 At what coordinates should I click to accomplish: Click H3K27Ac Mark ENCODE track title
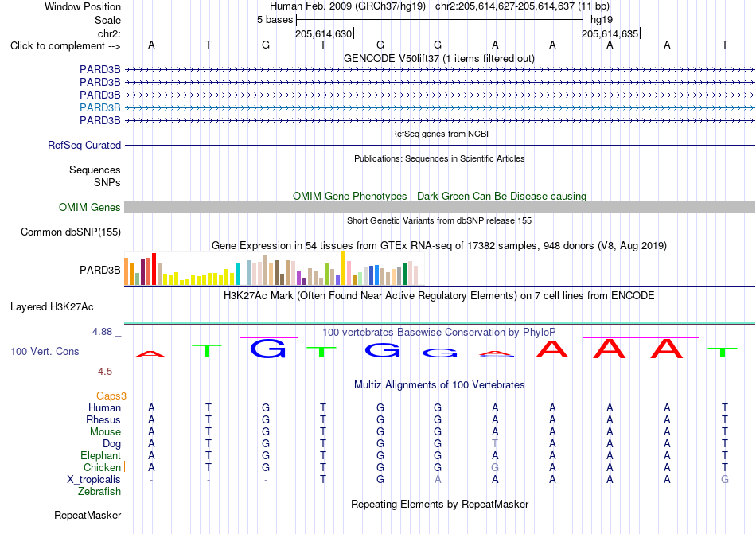(x=439, y=295)
